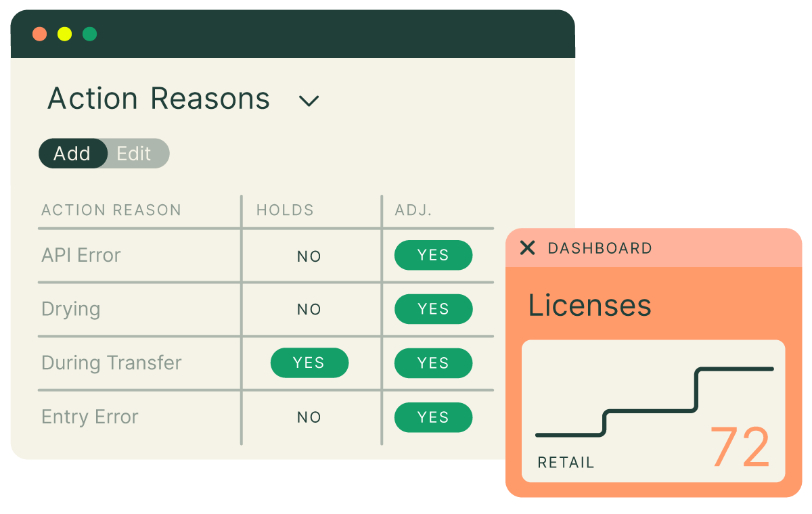Click the YES pill for API Error adjustment

433,255
